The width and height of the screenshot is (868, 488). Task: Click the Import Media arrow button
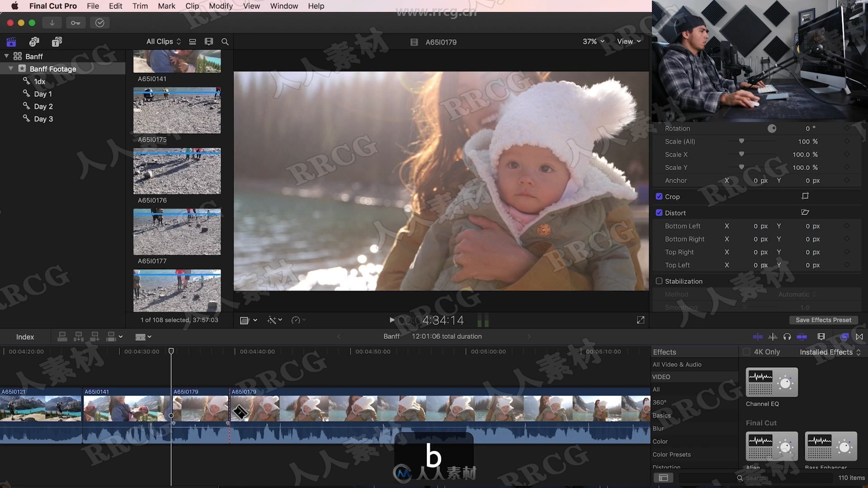(52, 23)
